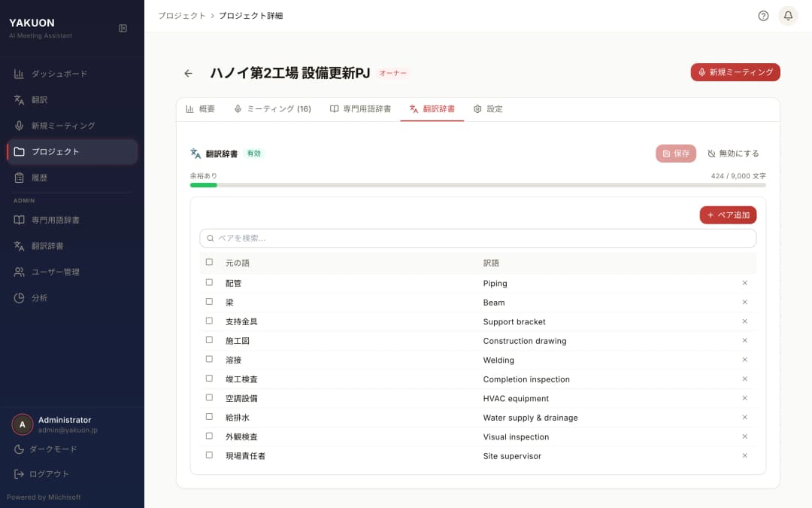
Task: Click the 現場責任者 source term cell
Action: click(245, 455)
